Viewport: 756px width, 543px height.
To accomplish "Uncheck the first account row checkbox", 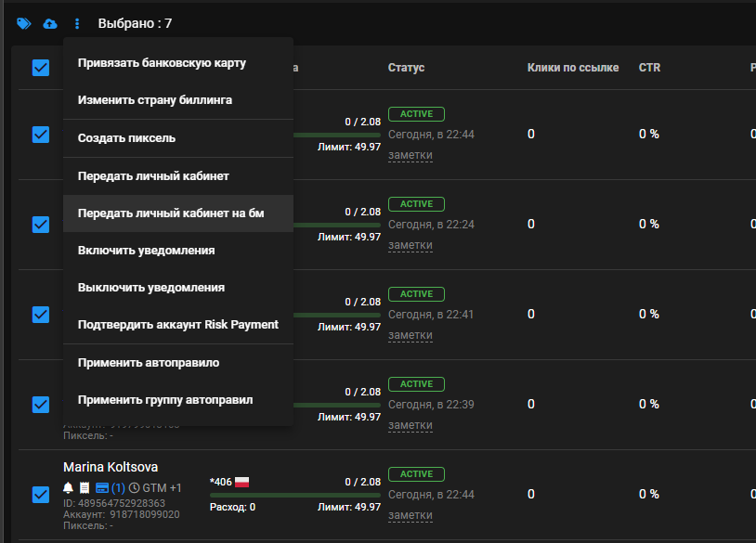I will (41, 135).
